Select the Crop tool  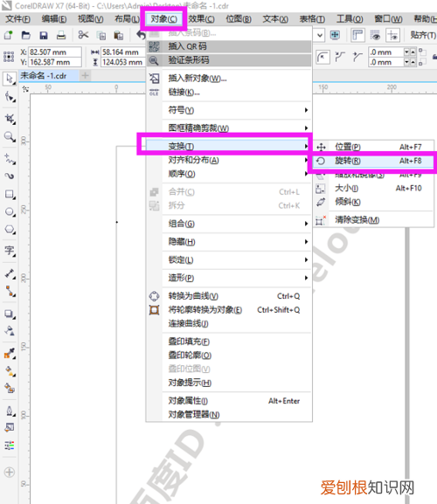pos(10,119)
